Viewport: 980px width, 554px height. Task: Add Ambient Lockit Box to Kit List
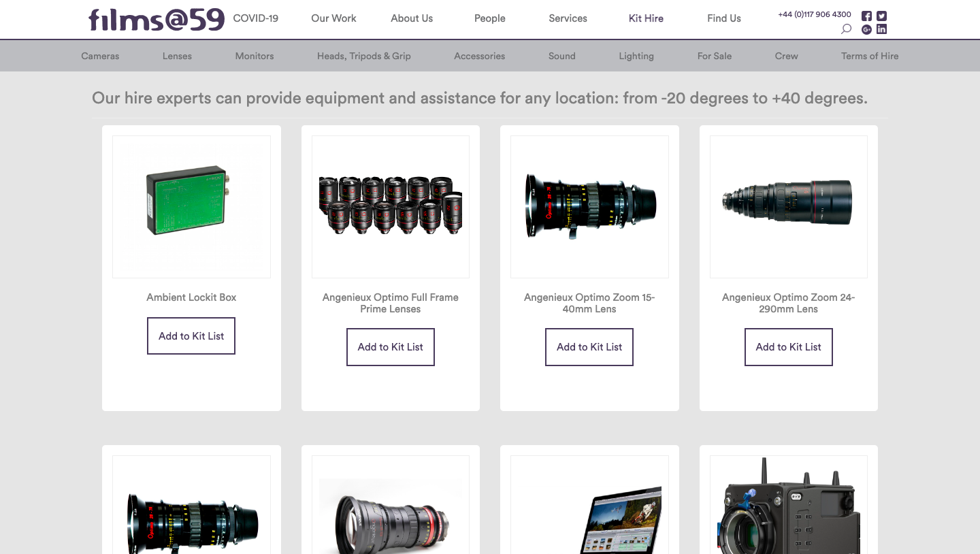coord(191,336)
